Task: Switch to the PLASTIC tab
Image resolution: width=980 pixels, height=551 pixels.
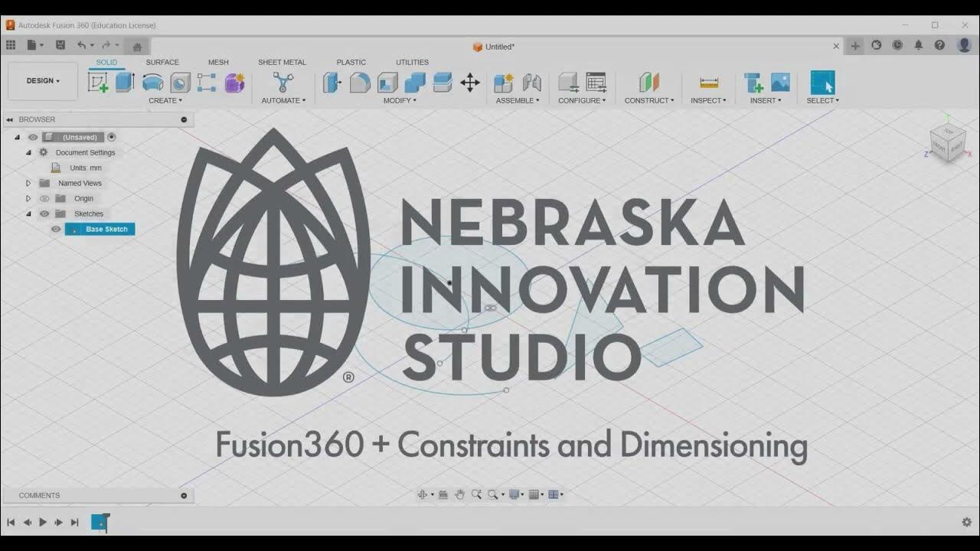Action: (351, 63)
